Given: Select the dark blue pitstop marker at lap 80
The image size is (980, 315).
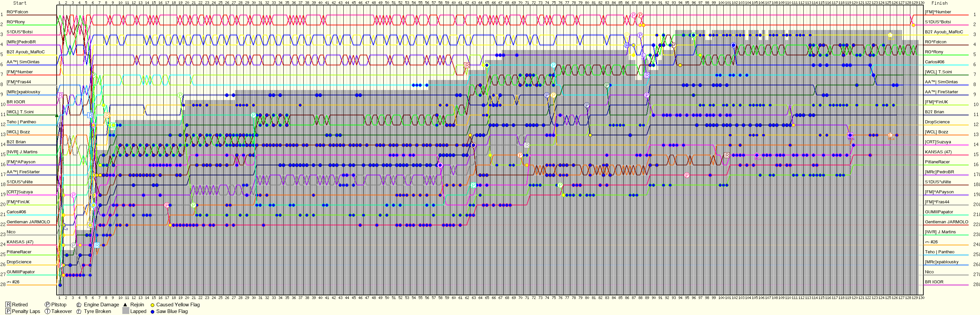Looking at the screenshot, I should [587, 105].
